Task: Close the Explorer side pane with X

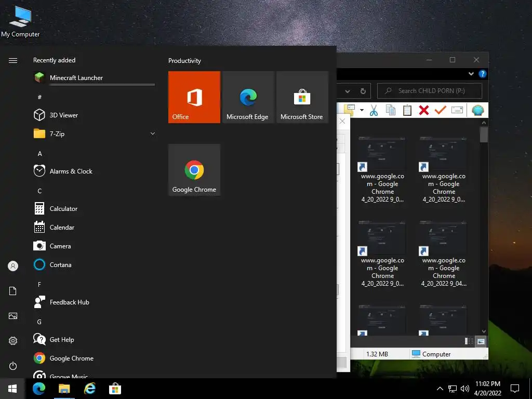Action: pyautogui.click(x=342, y=121)
